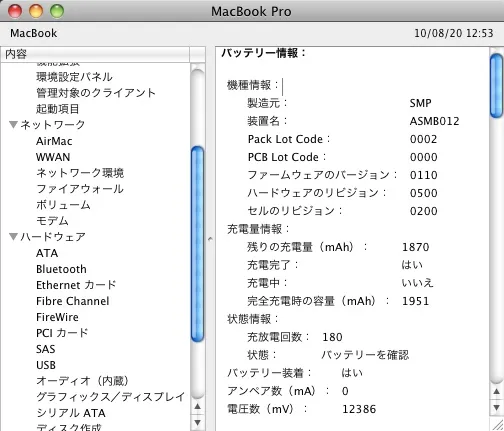Click the SMP manufacturer value
The height and width of the screenshot is (431, 504).
[x=420, y=103]
